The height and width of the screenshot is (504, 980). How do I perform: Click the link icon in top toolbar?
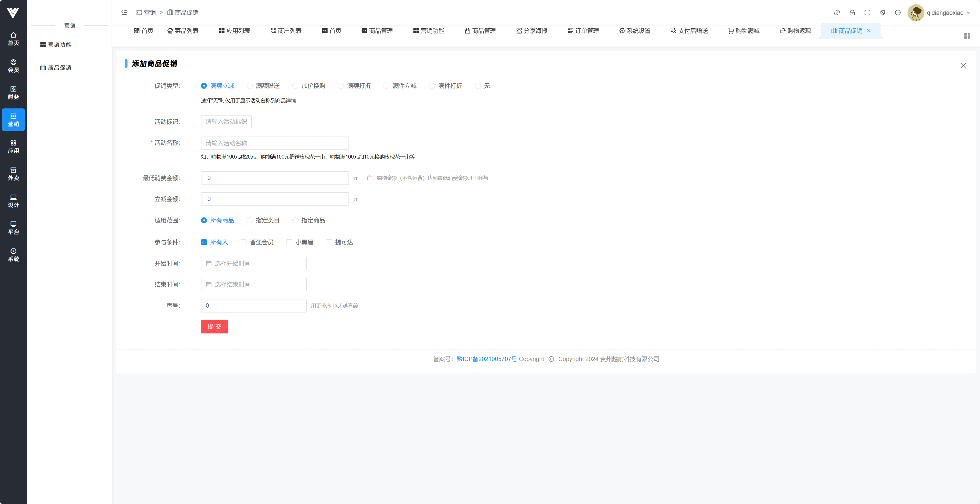[x=837, y=13]
